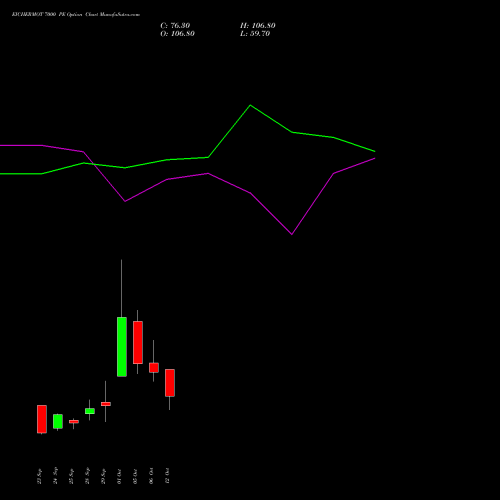
Task: Click the green candlestick for 24 Sep
Action: tap(58, 421)
